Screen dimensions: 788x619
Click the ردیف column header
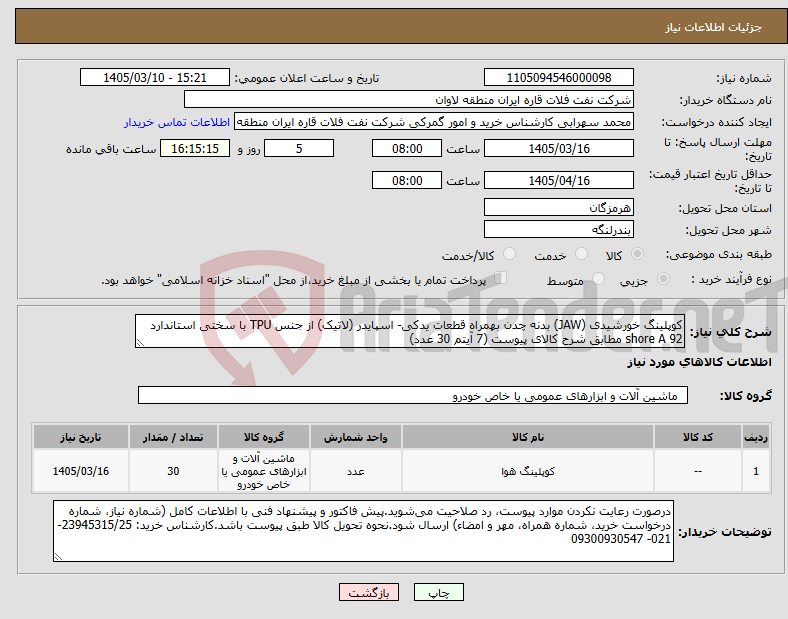(x=756, y=437)
